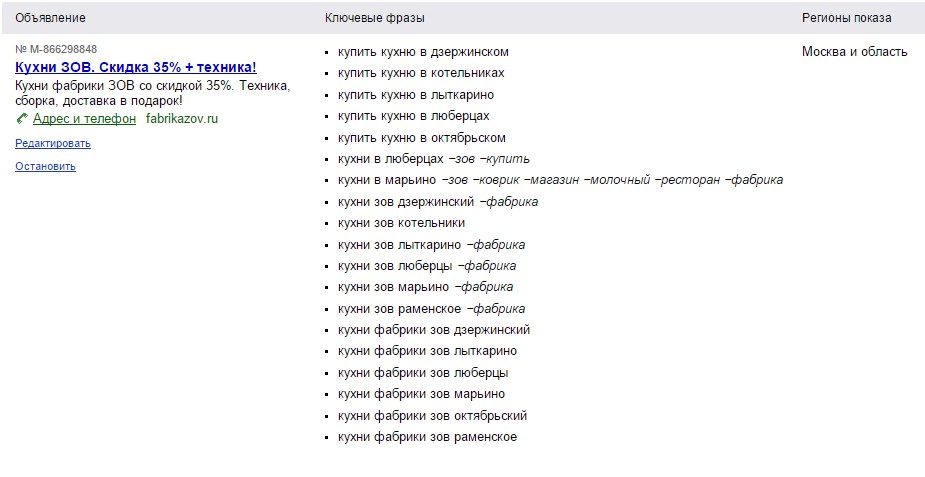
Task: Click the keyword купить кухню в лыткарино
Action: coord(416,95)
